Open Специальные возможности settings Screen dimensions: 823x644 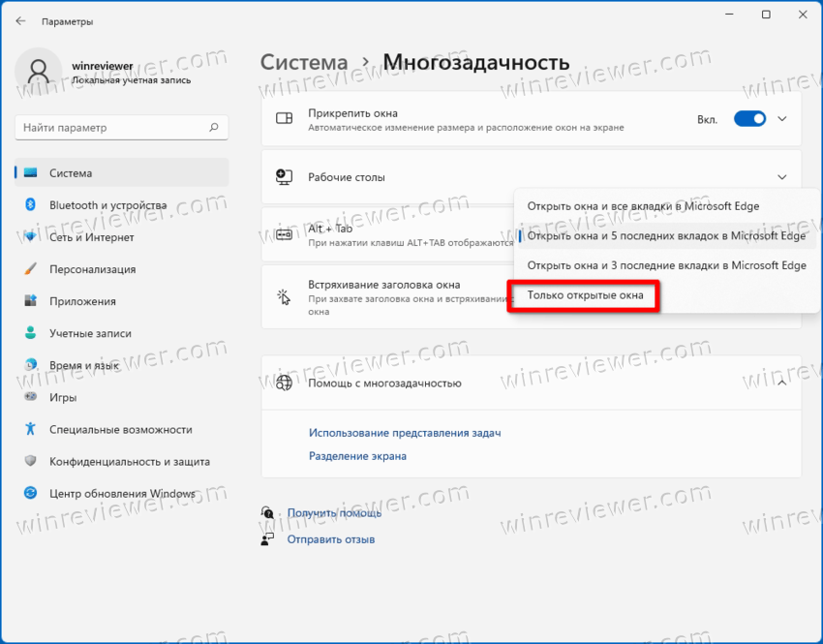pyautogui.click(x=122, y=429)
